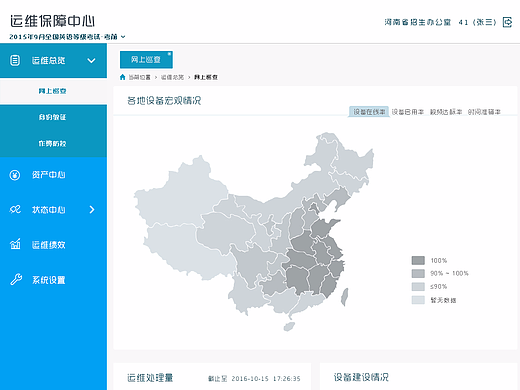Click the logout icon in header
The width and height of the screenshot is (520, 390).
(507, 22)
